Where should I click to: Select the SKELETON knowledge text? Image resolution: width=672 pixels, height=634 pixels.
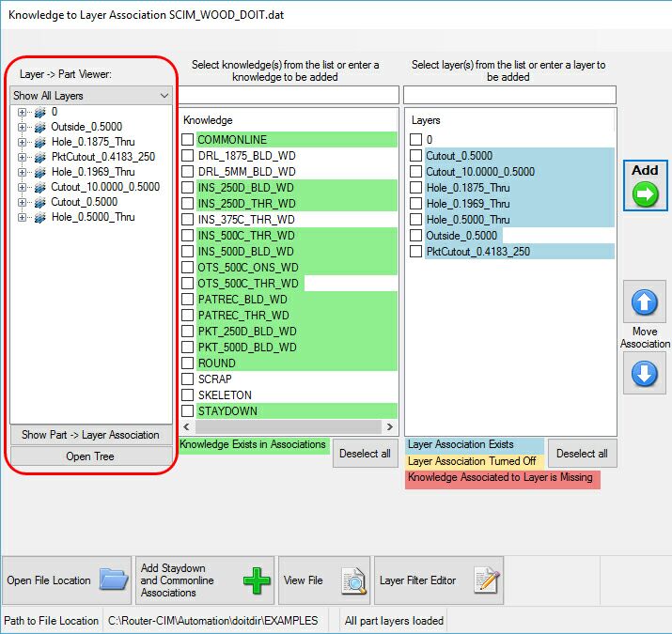(225, 395)
